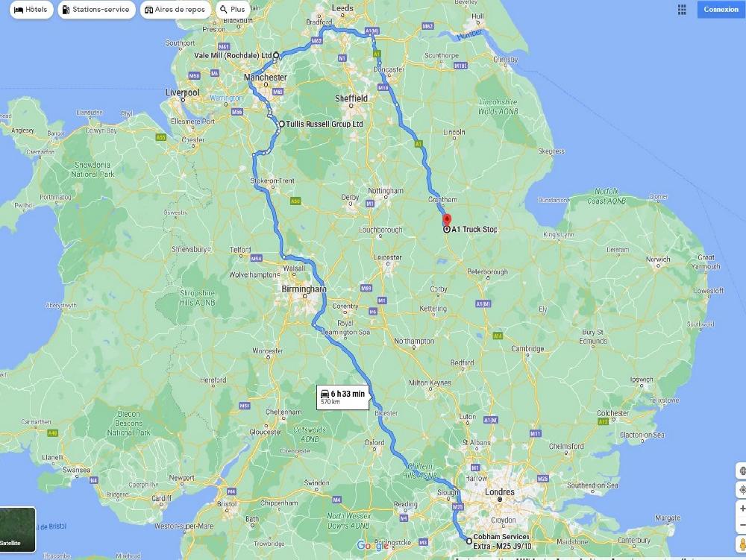Select the Hôtels filter chip
The image size is (746, 560).
coord(31,10)
